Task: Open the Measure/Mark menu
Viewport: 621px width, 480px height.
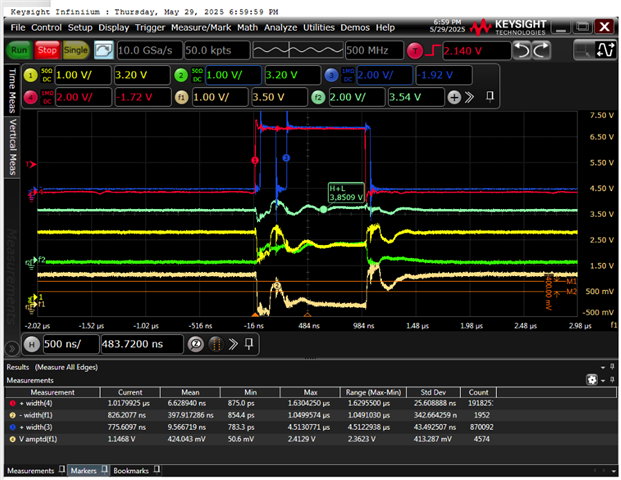Action: click(x=201, y=27)
